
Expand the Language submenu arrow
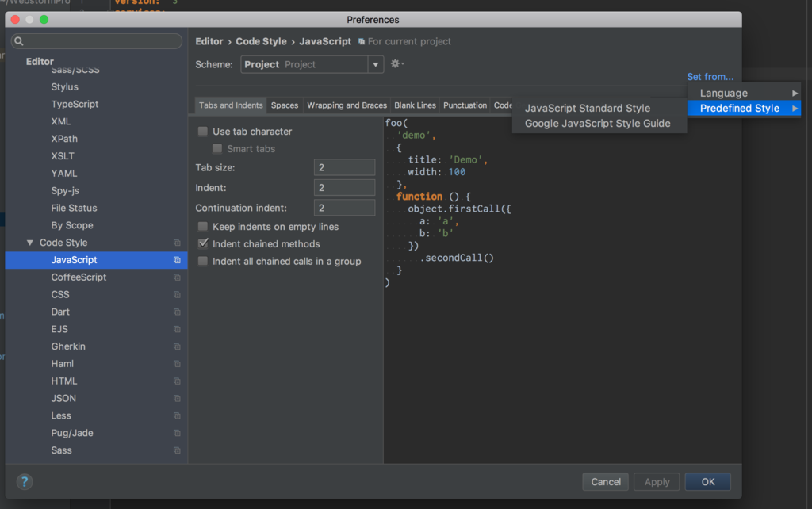click(x=795, y=94)
